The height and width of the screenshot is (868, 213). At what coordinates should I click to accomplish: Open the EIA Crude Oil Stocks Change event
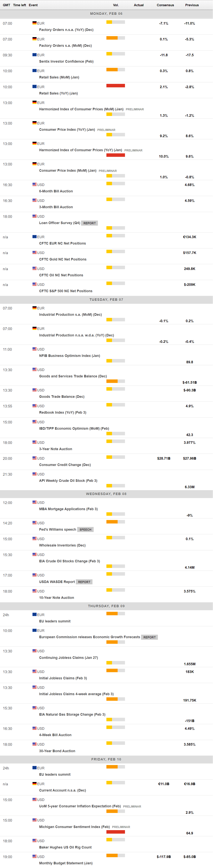coord(69,561)
